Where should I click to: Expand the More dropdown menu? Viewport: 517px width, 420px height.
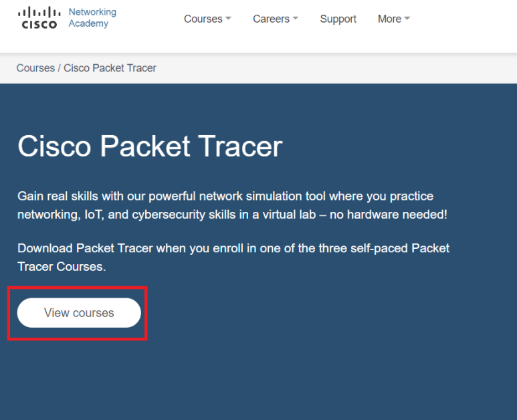[x=394, y=19]
